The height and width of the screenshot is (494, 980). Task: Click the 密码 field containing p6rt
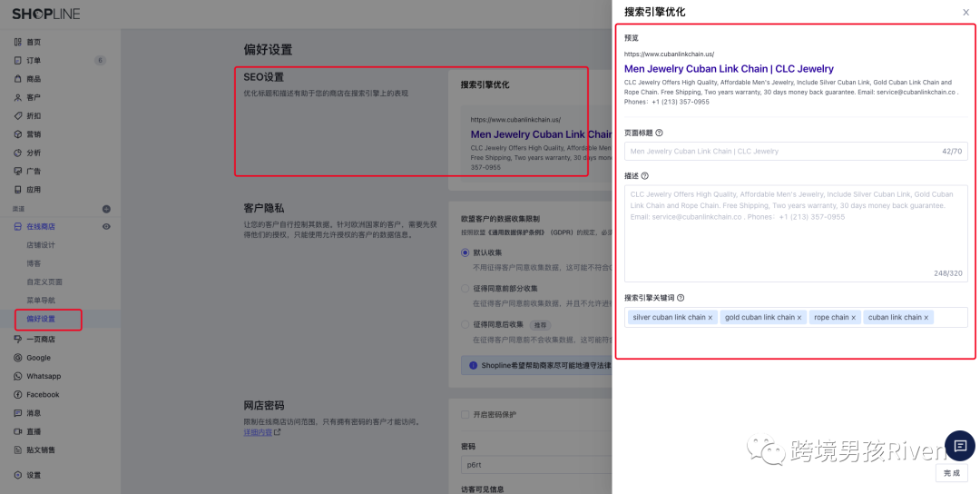pyautogui.click(x=536, y=465)
